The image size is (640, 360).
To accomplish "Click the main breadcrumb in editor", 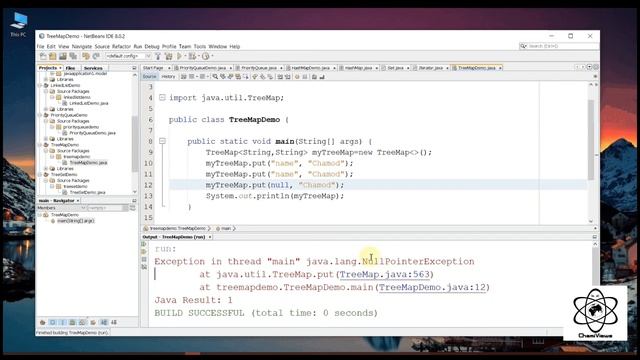I will (225, 229).
